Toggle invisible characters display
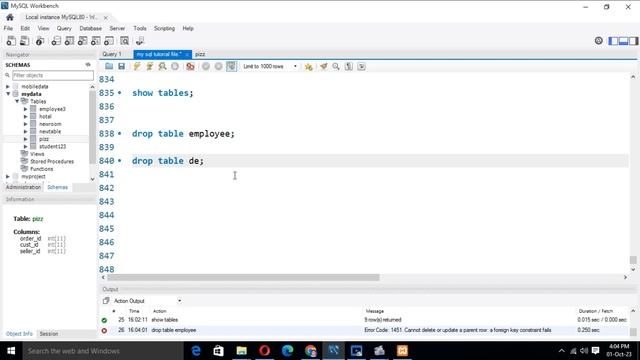This screenshot has width=640, height=360. pyautogui.click(x=349, y=66)
